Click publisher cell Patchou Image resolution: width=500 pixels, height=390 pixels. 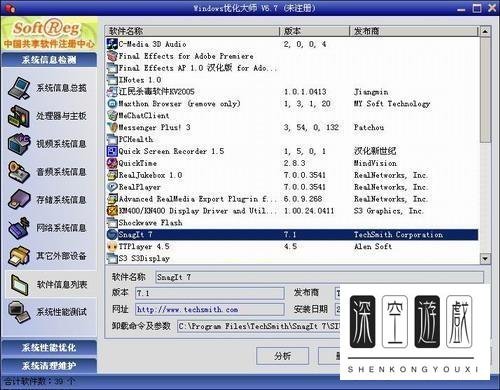click(x=369, y=127)
